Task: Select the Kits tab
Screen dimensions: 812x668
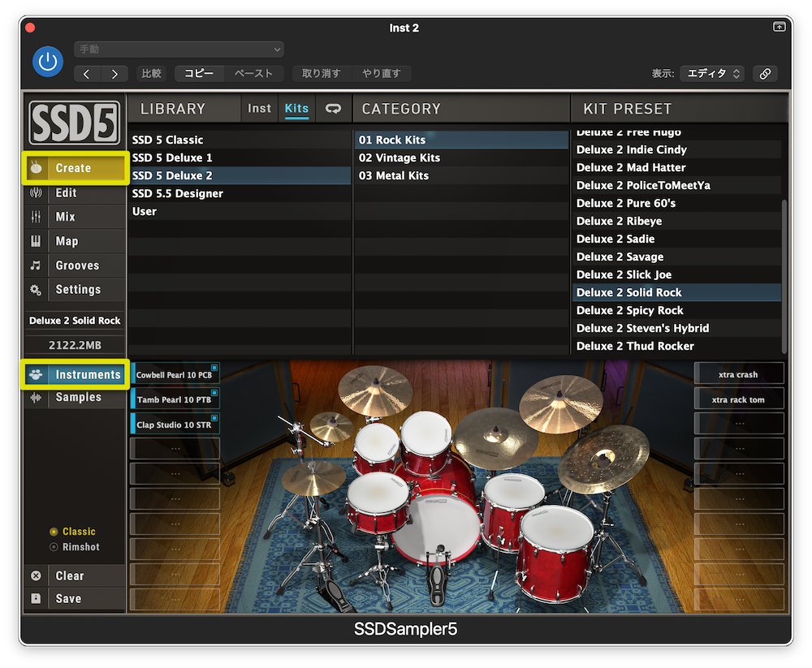Action: point(296,108)
